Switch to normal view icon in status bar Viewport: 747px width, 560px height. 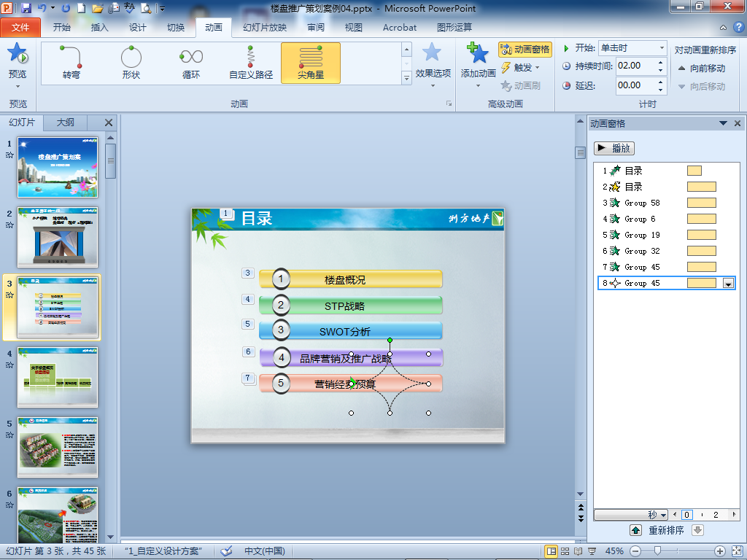[x=551, y=551]
